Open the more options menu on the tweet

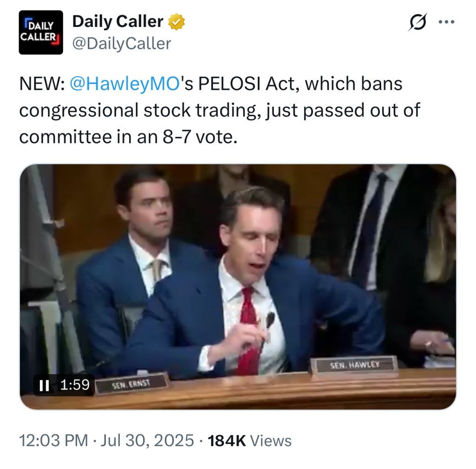coord(445,21)
